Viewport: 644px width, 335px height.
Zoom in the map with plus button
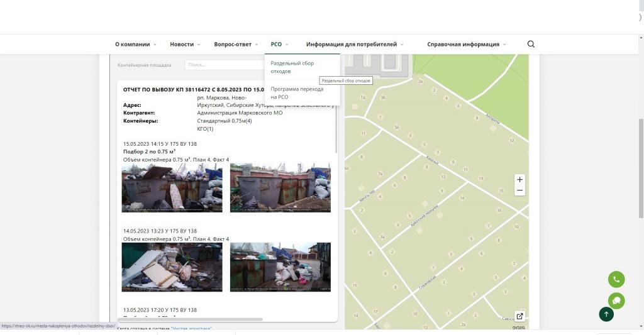point(519,180)
